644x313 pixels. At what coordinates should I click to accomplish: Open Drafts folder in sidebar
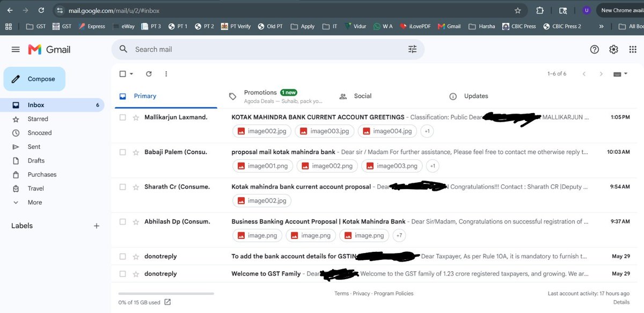tap(52, 161)
